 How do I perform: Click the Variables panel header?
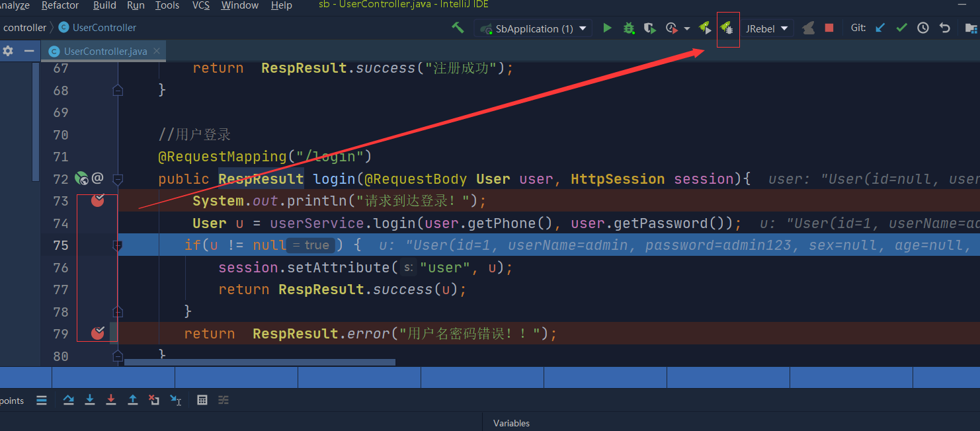click(511, 423)
